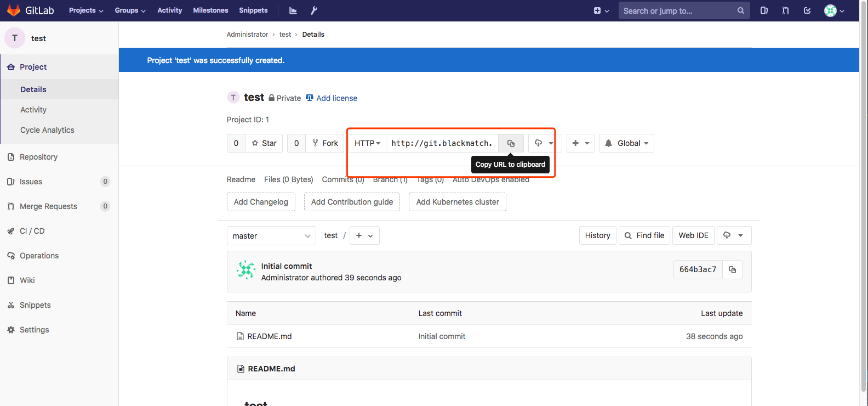Open merge requests icon in top bar
This screenshot has height=406, width=868.
786,10
